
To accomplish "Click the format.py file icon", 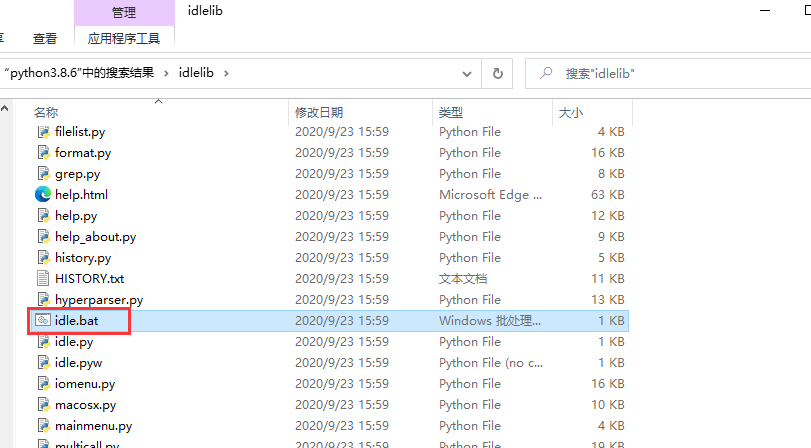I will coord(43,153).
